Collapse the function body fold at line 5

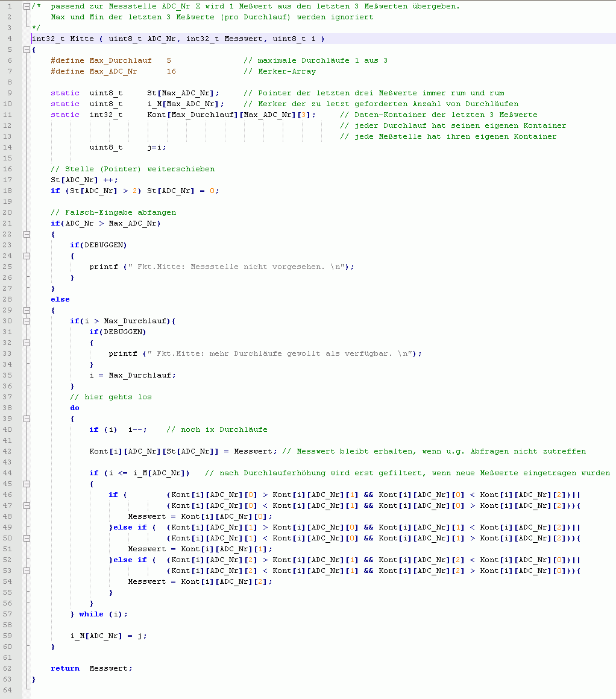pyautogui.click(x=27, y=49)
